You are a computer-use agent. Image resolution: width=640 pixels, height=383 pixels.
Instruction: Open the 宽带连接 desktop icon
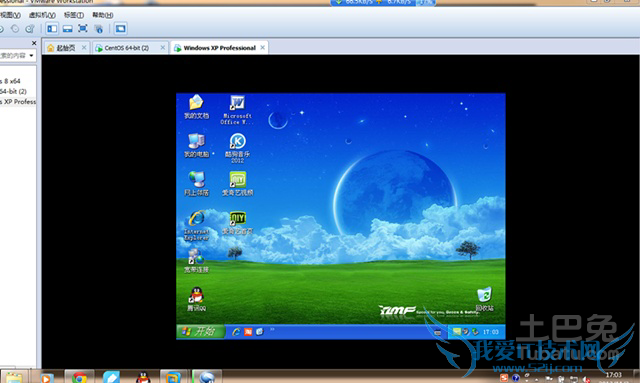[196, 261]
